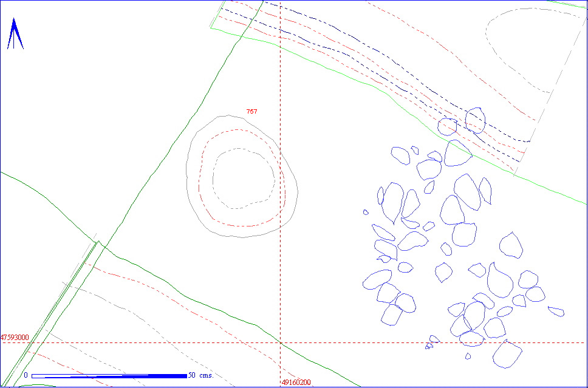This screenshot has width=588, height=388.
Task: Click the blue scale bar
Action: tap(109, 376)
